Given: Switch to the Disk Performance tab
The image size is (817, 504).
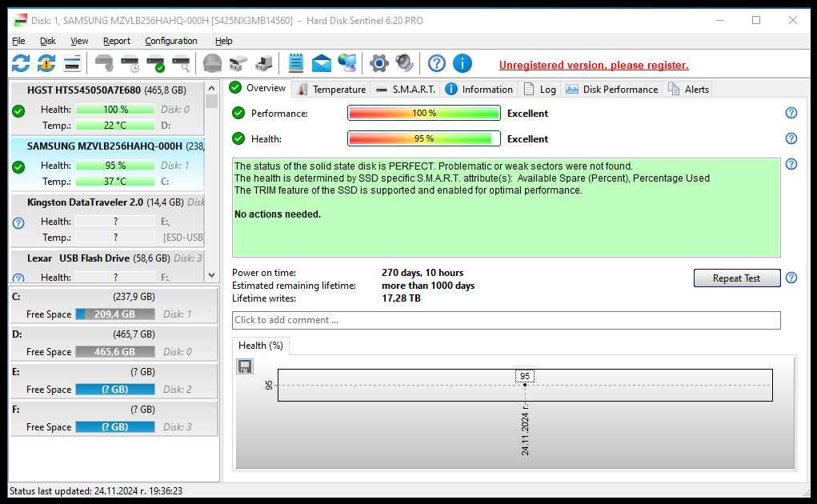Looking at the screenshot, I should pos(611,89).
